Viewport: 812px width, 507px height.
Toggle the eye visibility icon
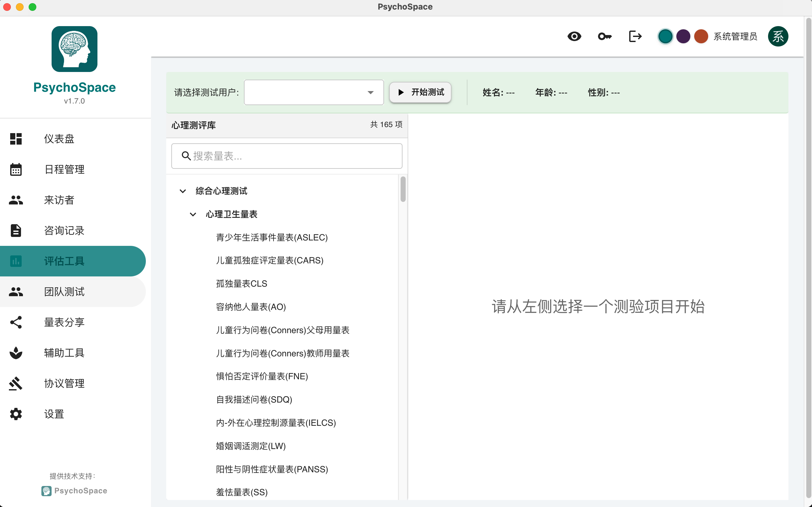pyautogui.click(x=574, y=36)
